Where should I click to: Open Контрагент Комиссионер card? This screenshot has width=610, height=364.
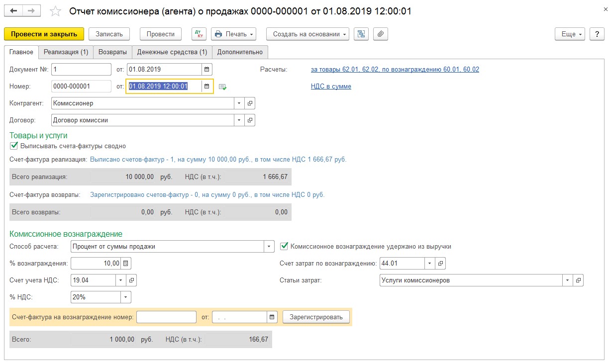coord(250,103)
